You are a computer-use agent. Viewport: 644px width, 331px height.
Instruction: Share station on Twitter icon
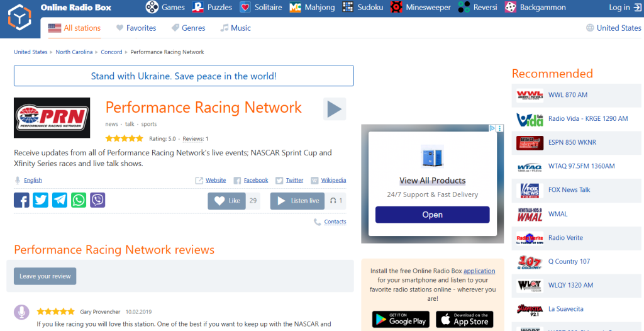(40, 200)
